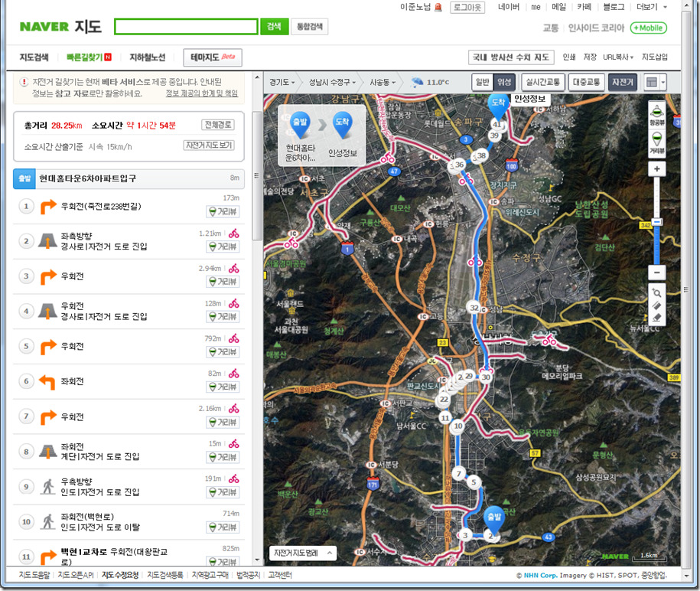Click the 전체경로 full route button
Viewport: 700px width, 591px height.
[218, 125]
